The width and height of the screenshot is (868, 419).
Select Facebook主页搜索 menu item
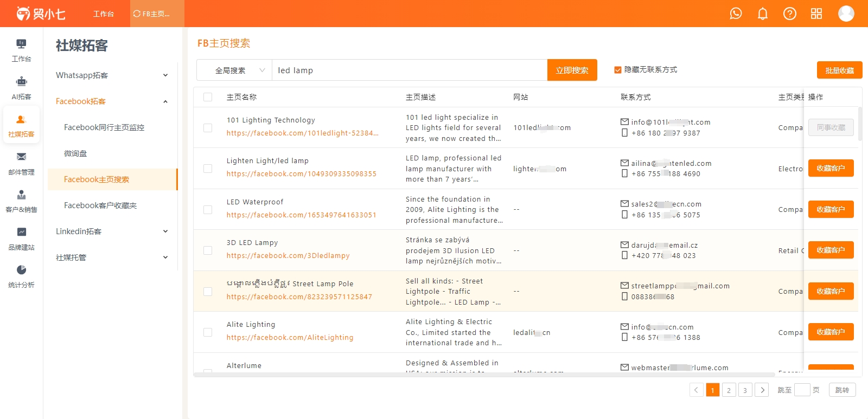click(x=112, y=179)
